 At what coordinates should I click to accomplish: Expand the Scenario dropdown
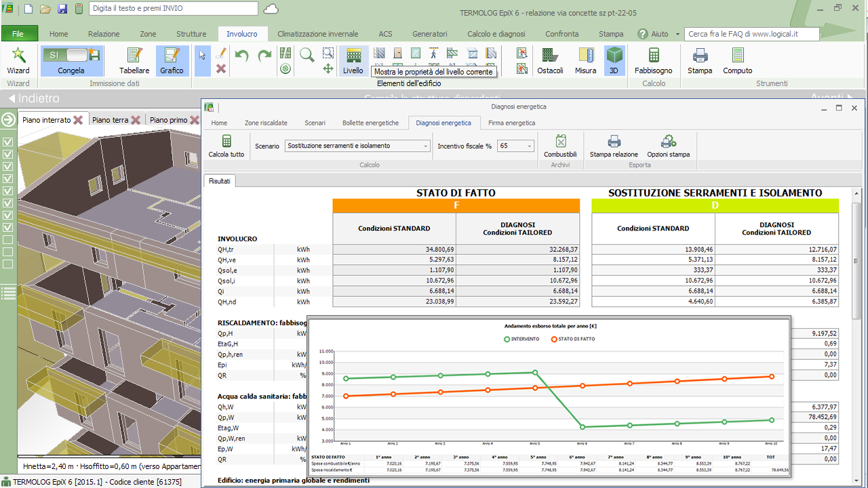[426, 146]
